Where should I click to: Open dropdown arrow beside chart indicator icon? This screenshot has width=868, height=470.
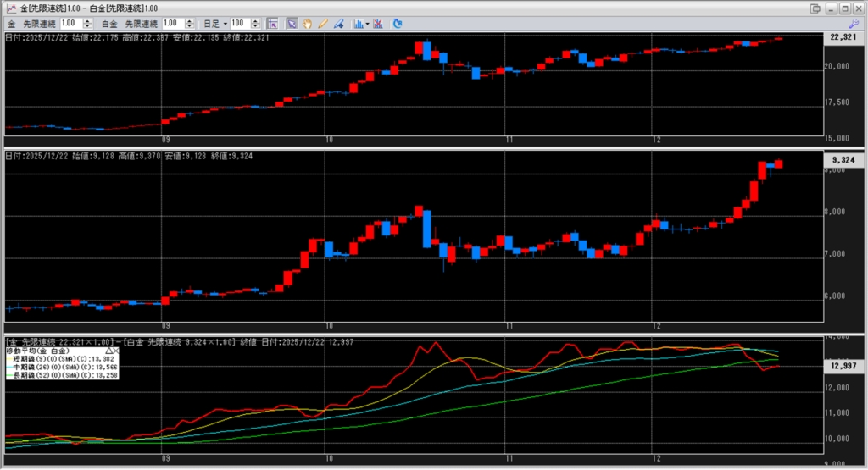coord(367,24)
